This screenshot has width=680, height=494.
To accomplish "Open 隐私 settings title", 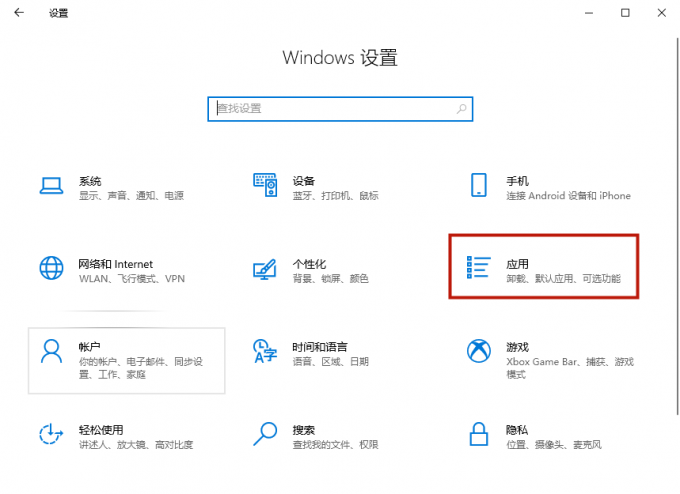I will click(517, 430).
